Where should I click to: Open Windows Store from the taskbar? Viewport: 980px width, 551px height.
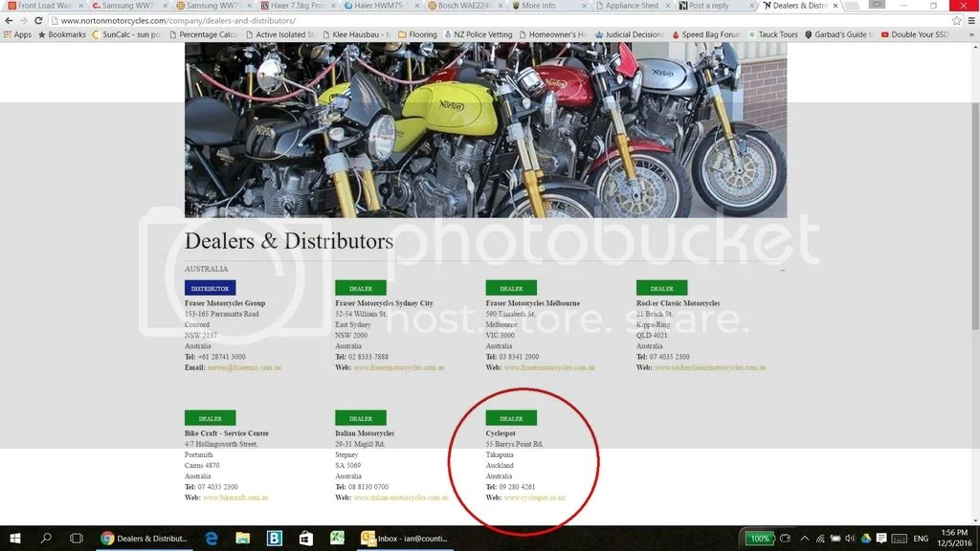pyautogui.click(x=305, y=539)
